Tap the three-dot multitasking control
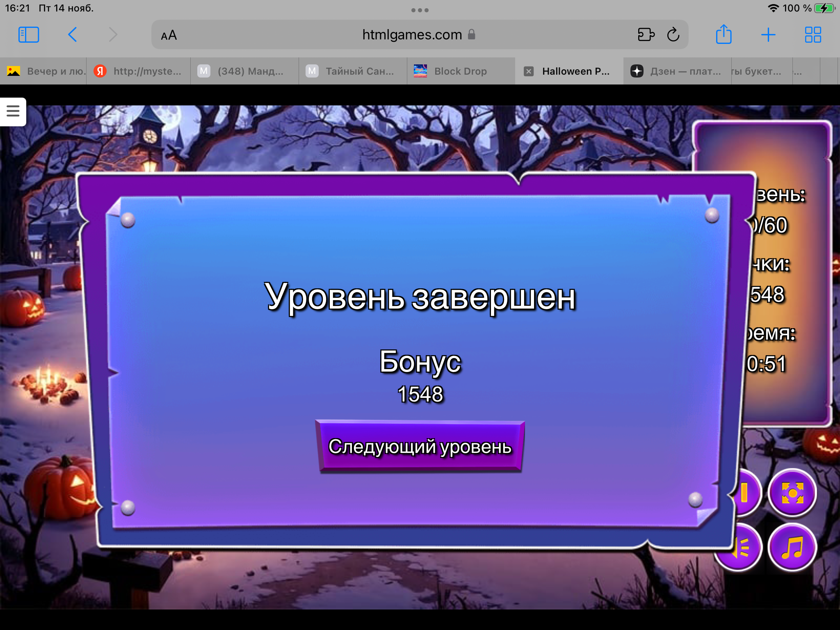The width and height of the screenshot is (840, 630). coord(420,10)
